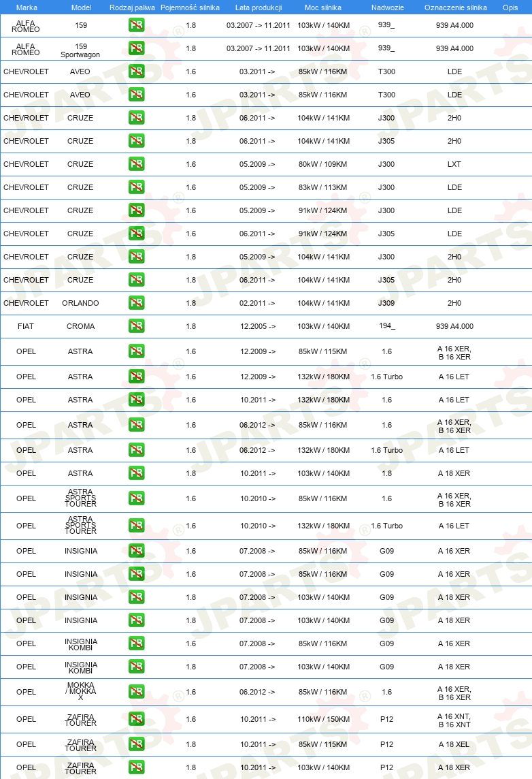Click the J309 body code cell
532x779 pixels.
pos(386,303)
